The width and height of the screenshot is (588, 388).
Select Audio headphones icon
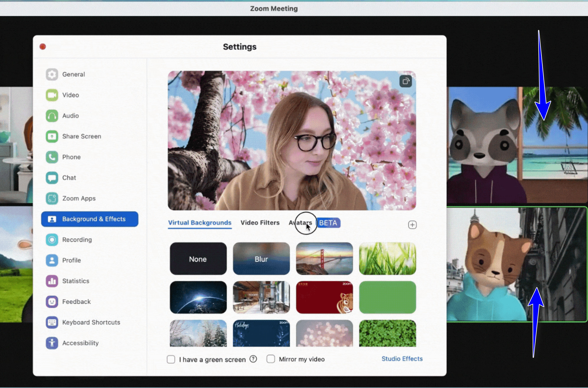pyautogui.click(x=52, y=116)
